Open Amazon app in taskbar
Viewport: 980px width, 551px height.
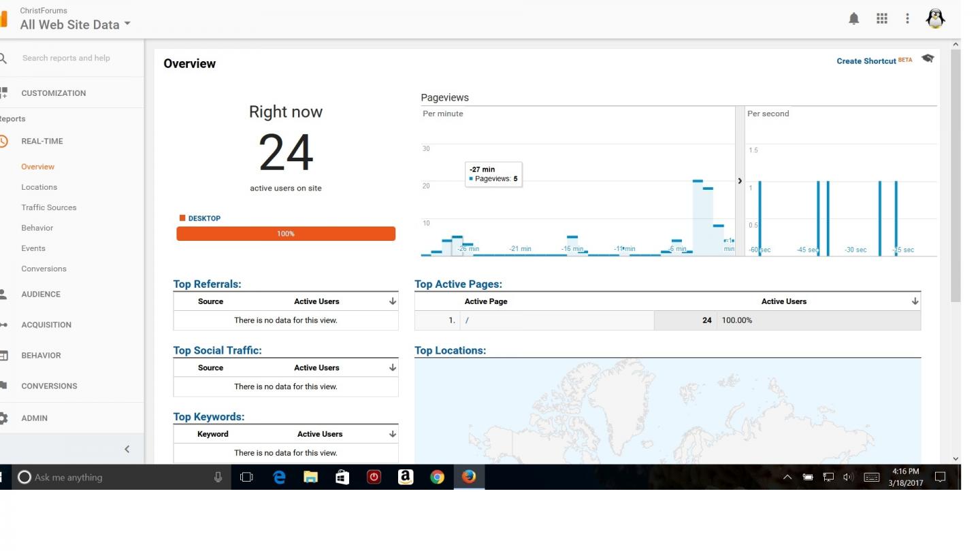pos(406,477)
